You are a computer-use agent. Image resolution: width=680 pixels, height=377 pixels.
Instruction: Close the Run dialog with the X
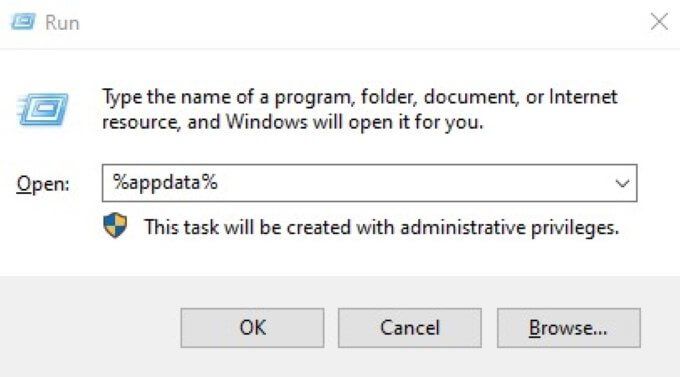[659, 21]
